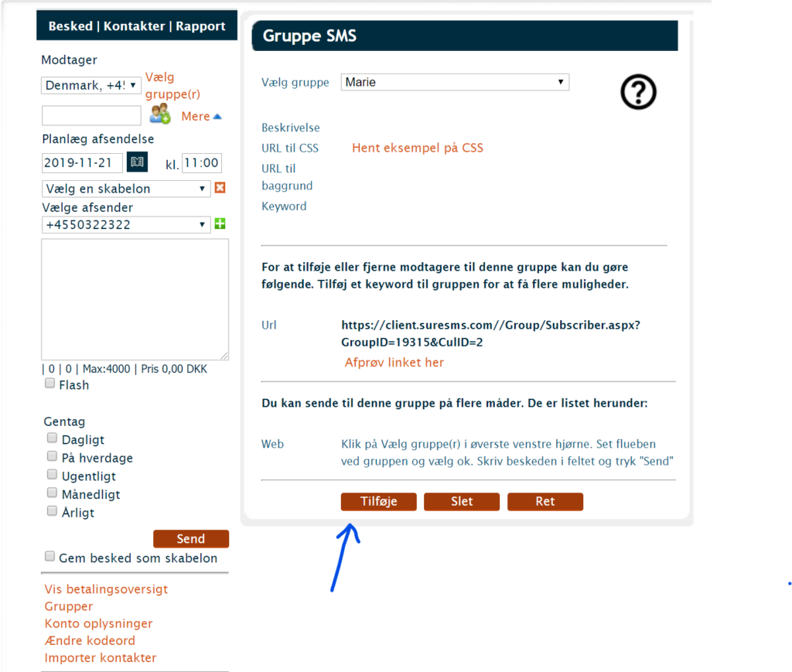Viewport: 792px width, 672px height.
Task: Check the Dagligt repeat option
Action: coord(52,438)
